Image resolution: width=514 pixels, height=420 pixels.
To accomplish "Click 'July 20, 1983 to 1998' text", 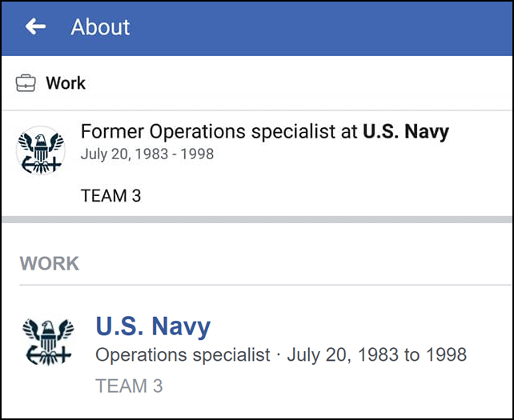I will tap(376, 354).
